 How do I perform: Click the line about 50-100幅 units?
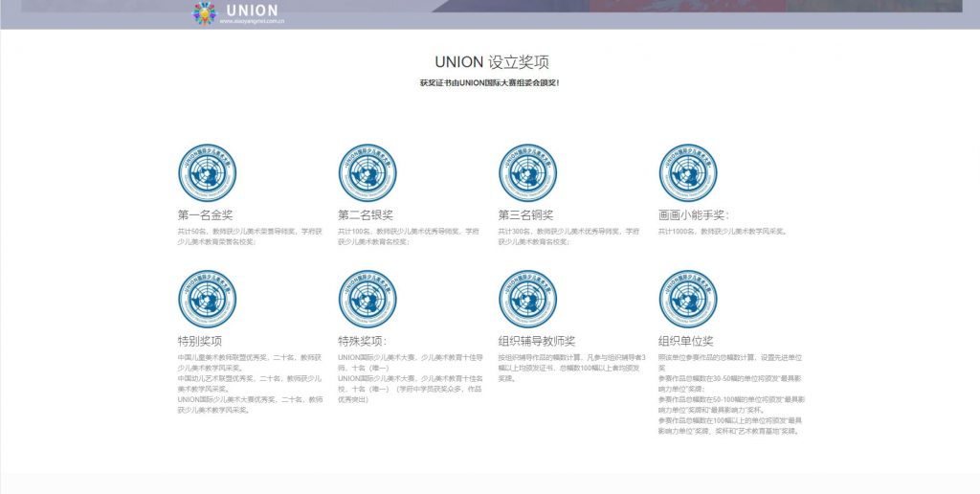731,405
